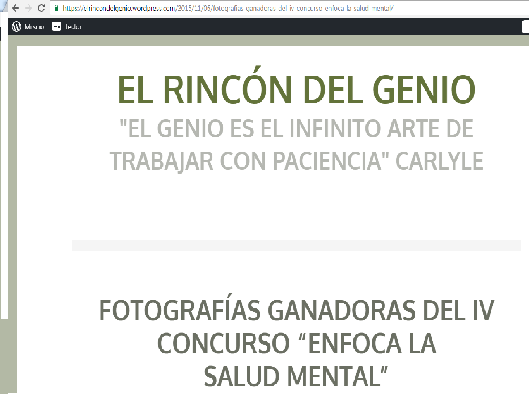Reload the current page
Screen dimensions: 532x394
tap(41, 8)
